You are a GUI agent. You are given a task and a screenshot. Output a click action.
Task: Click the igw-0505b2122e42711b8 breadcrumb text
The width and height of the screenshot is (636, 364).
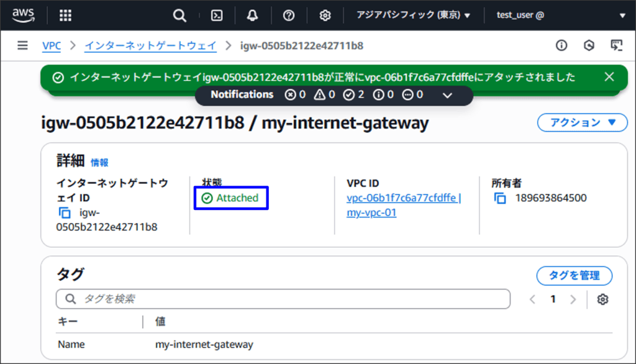click(x=302, y=45)
